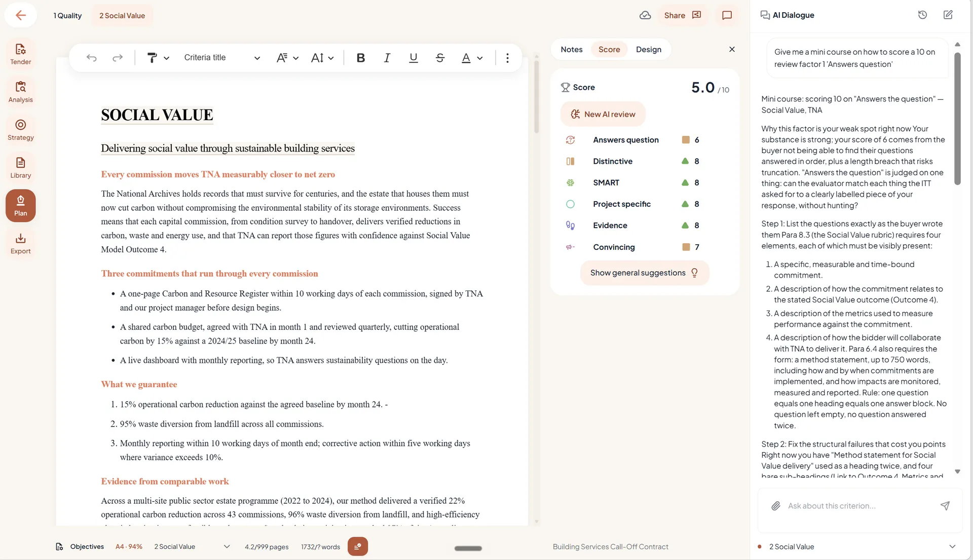Select the Score tab
This screenshot has width=973, height=560.
pos(609,49)
